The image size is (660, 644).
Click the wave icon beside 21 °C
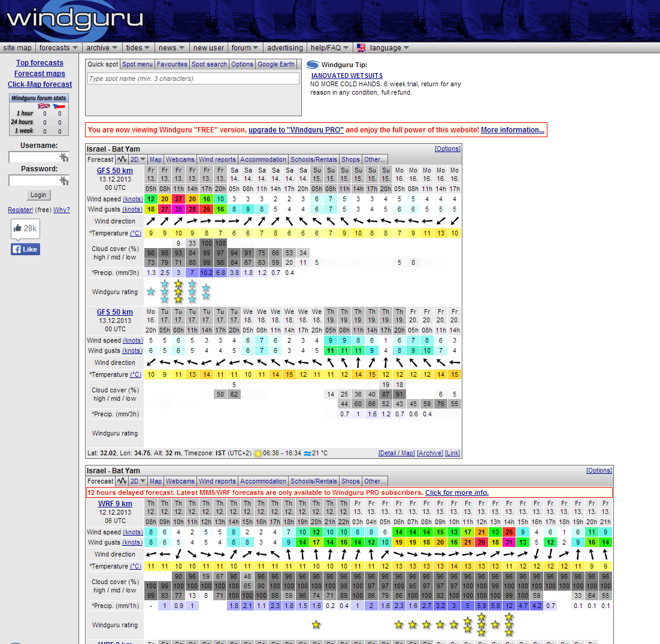point(308,453)
